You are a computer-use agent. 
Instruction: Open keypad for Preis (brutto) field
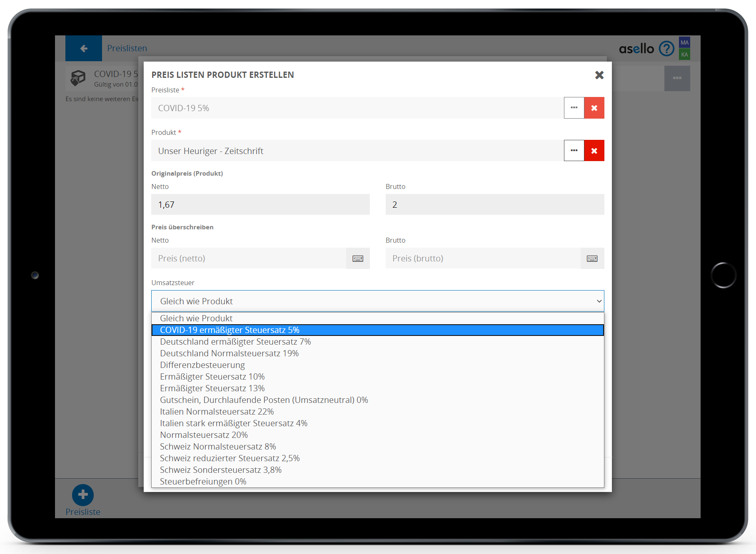coord(592,258)
